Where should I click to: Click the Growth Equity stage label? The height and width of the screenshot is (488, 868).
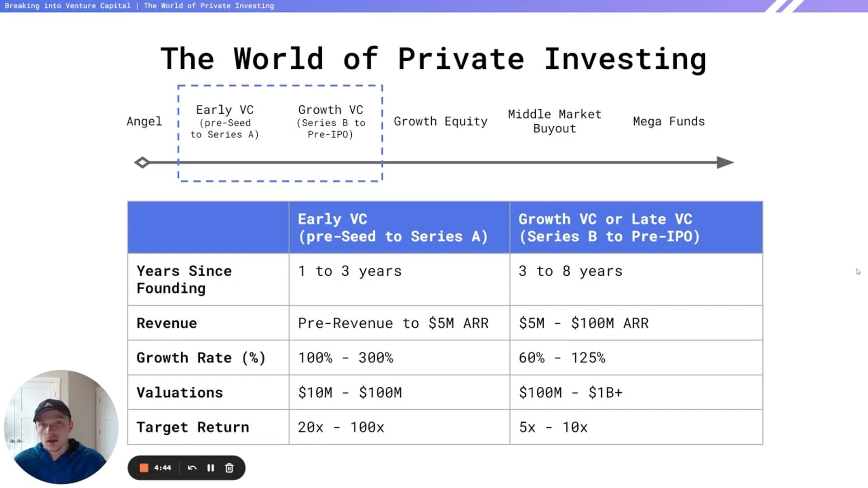click(440, 122)
